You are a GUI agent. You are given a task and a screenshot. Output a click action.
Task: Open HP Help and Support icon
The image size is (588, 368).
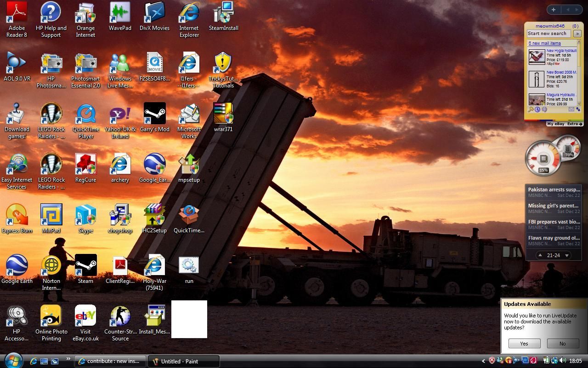(51, 20)
